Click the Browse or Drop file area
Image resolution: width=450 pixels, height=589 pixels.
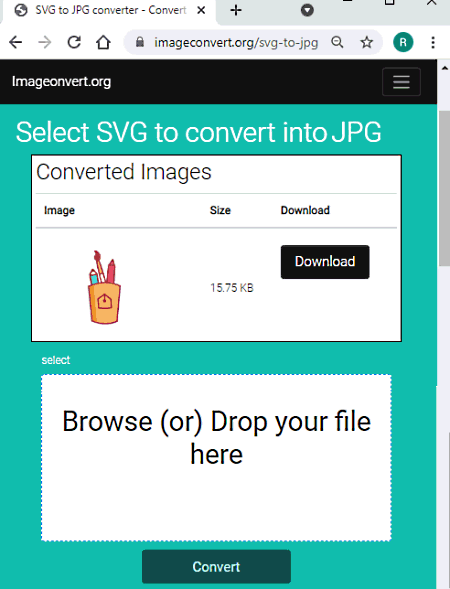point(216,458)
